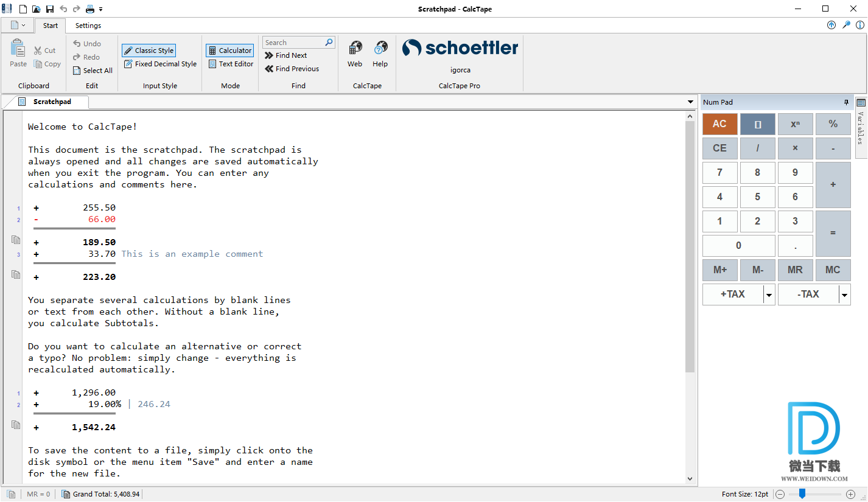The height and width of the screenshot is (502, 868).
Task: Click the pin ribbon icon at top right
Action: 846,25
